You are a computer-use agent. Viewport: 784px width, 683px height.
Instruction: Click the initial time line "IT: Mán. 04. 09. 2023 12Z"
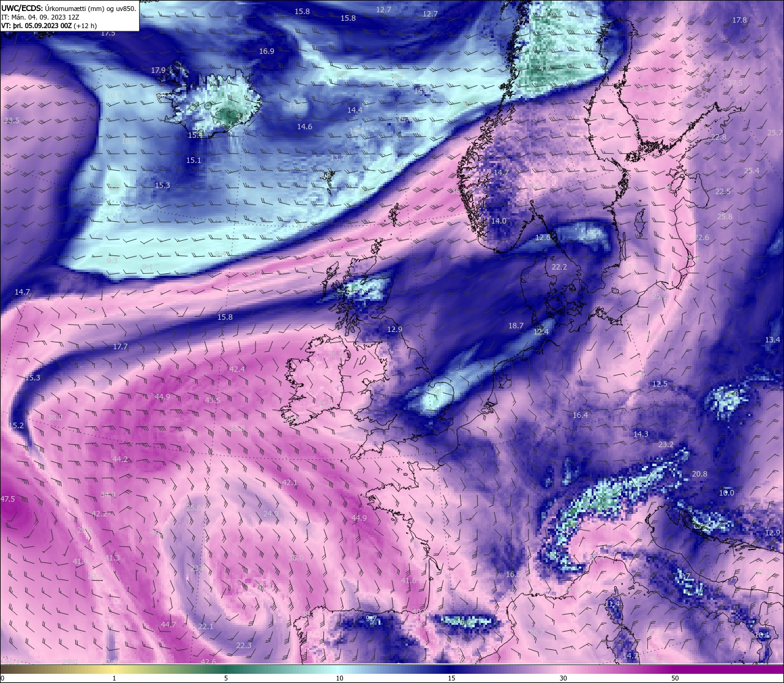40,17
